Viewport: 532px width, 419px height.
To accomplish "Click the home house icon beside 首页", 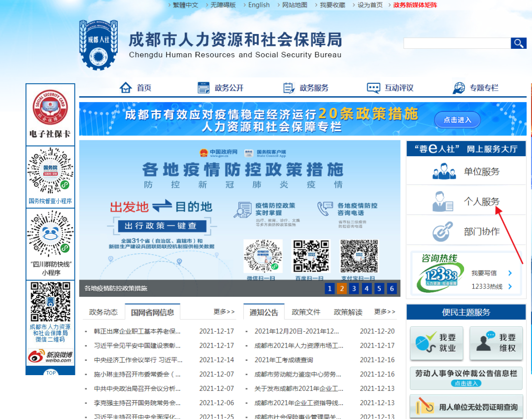I will [x=126, y=88].
